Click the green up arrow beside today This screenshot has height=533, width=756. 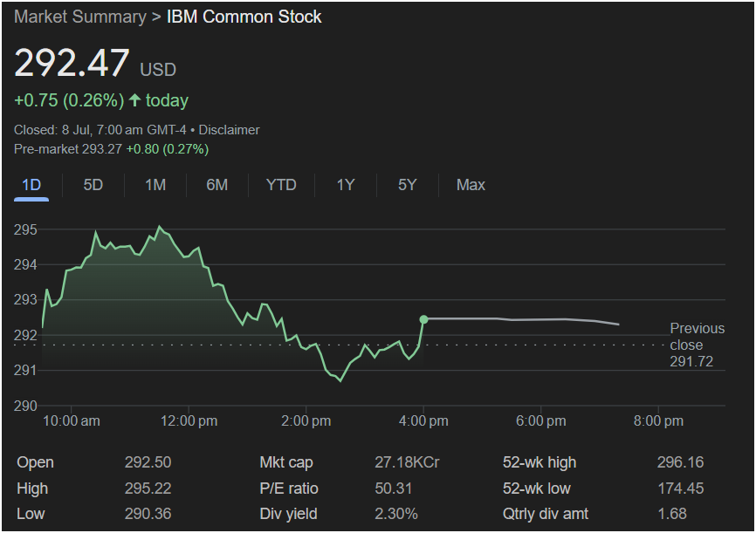[134, 99]
